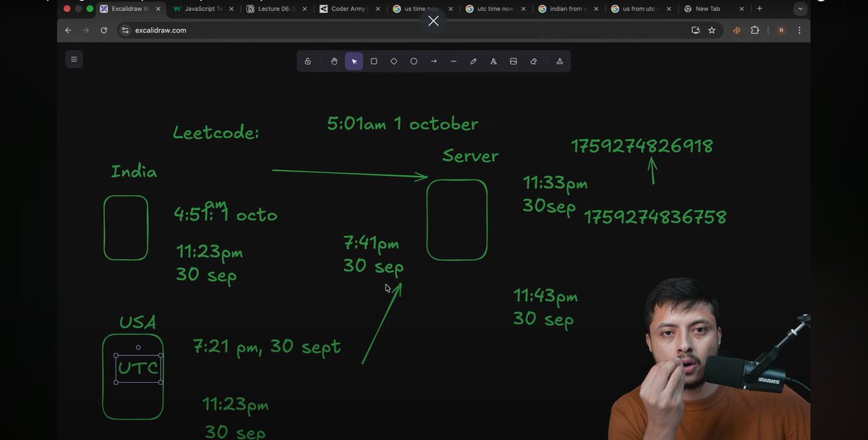Toggle the keep-tool-active lock icon
The width and height of the screenshot is (868, 440).
pyautogui.click(x=307, y=62)
